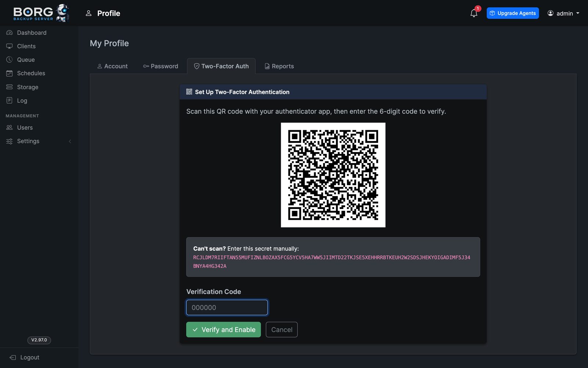Click the Clients monitor icon

(10, 46)
